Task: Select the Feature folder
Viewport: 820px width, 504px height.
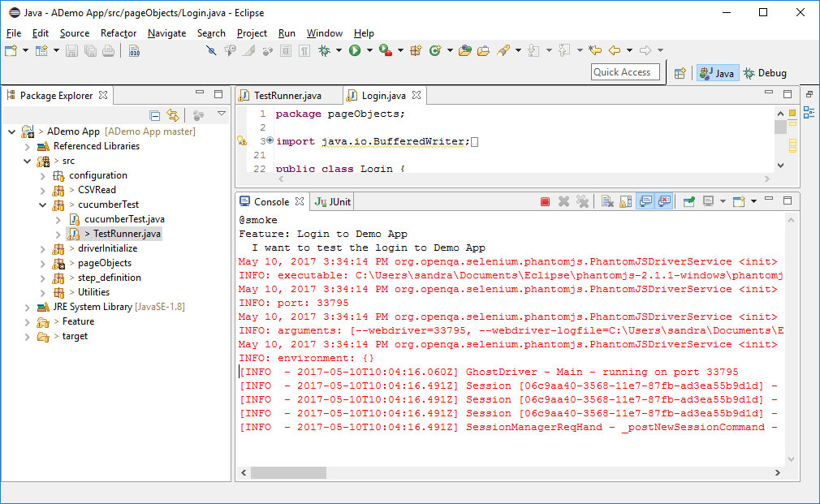Action: pos(78,321)
